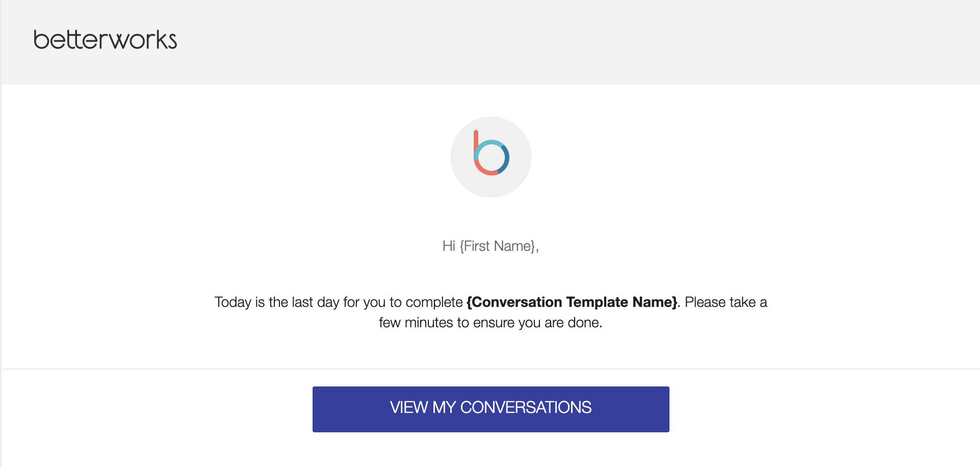The width and height of the screenshot is (980, 467).
Task: Click the horizontal divider line above the button
Action: [491, 369]
